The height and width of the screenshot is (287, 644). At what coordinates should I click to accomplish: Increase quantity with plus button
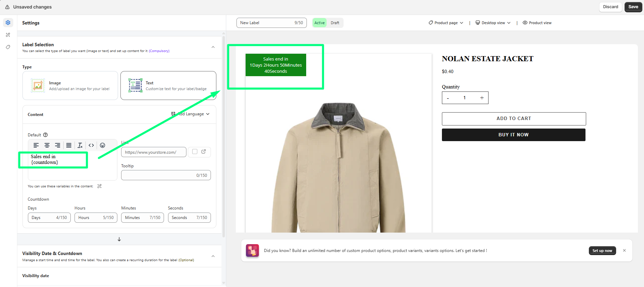click(x=482, y=98)
